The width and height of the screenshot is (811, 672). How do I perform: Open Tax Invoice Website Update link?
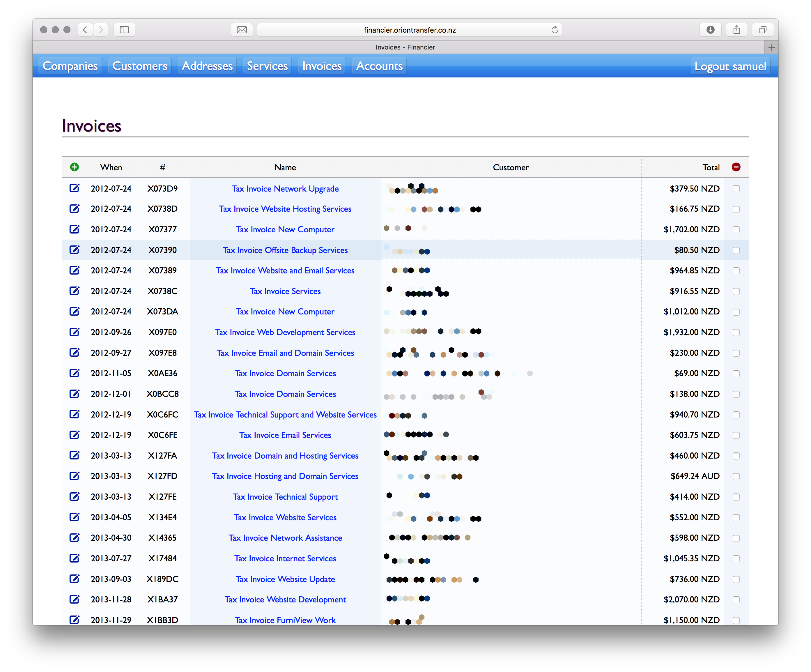tap(285, 579)
